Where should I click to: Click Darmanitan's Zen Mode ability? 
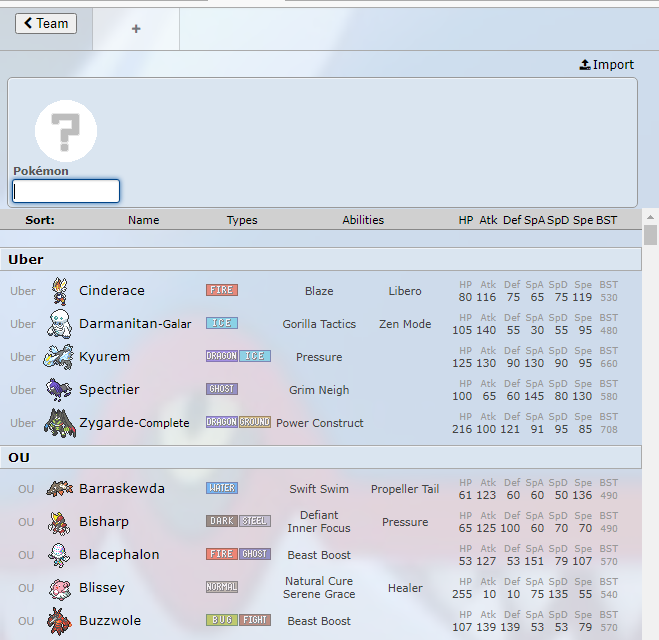click(x=405, y=324)
